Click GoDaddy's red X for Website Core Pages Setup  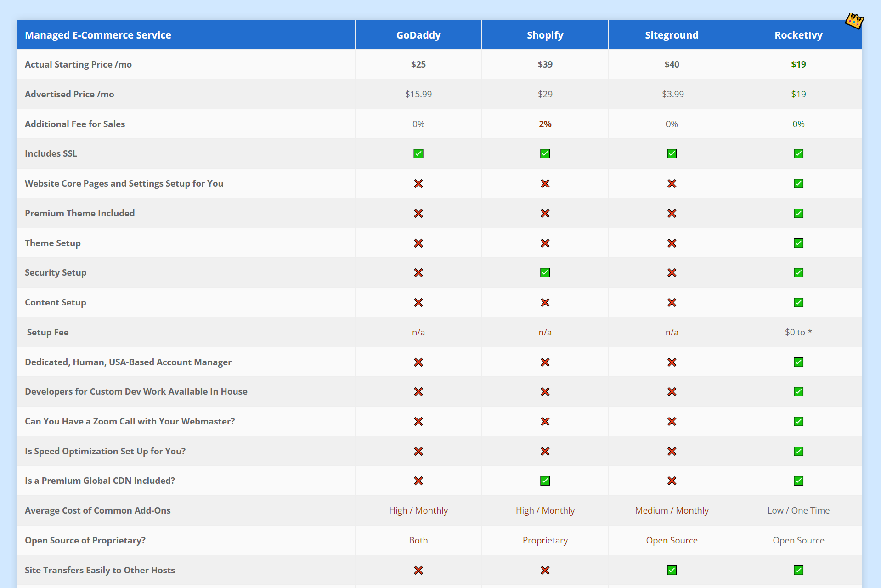(x=418, y=184)
